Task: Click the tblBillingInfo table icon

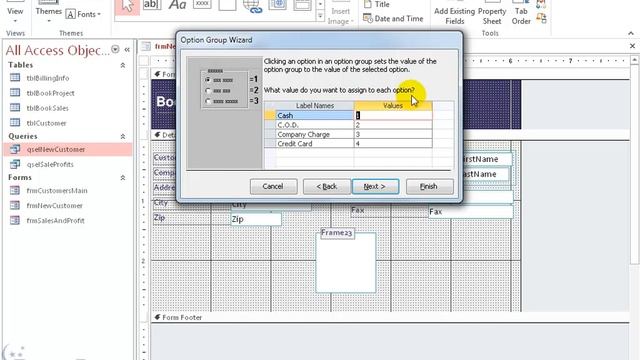Action: point(15,78)
